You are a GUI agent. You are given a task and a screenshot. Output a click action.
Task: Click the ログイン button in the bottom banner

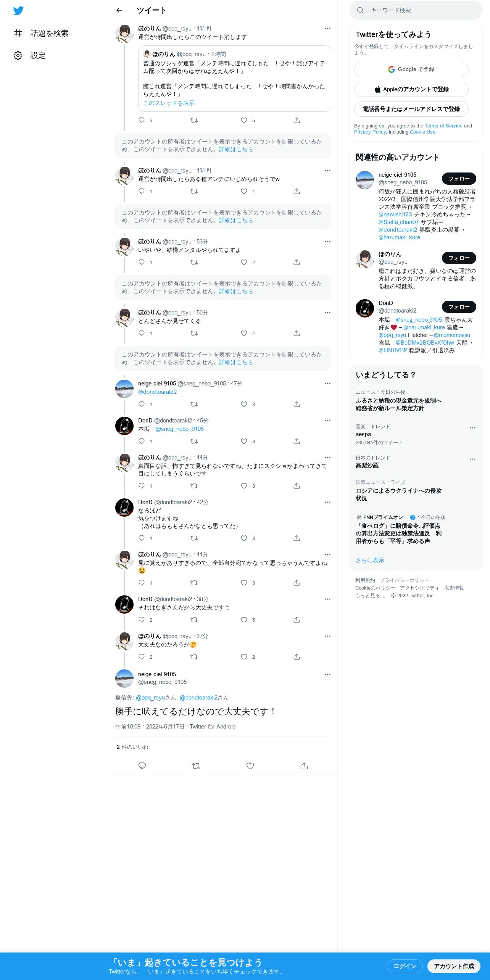pyautogui.click(x=405, y=966)
